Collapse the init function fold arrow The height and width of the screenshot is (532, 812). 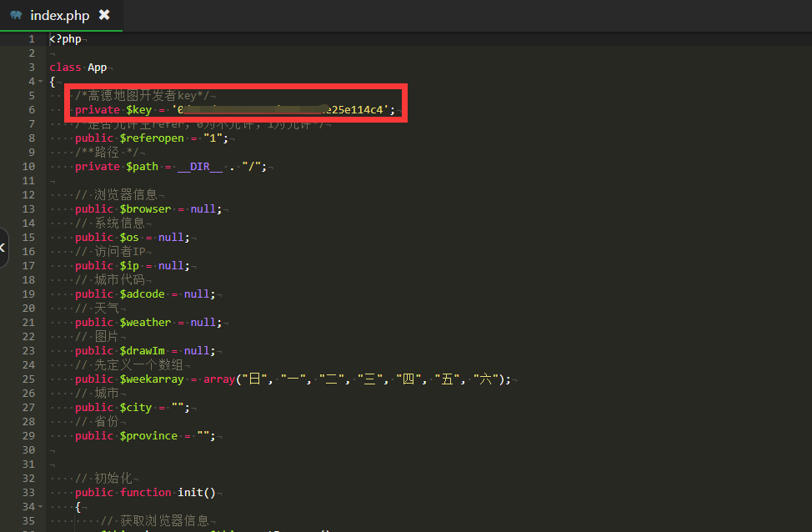click(42, 507)
